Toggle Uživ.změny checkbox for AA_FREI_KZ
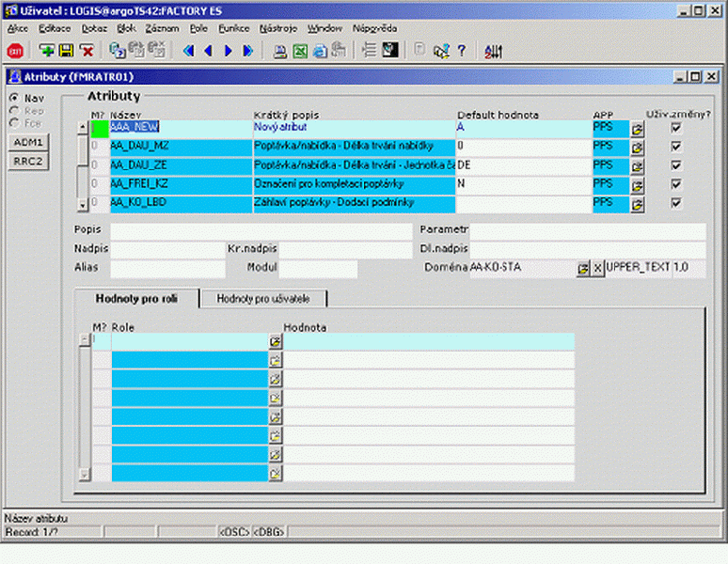Screen dimensions: 728x564 pos(676,183)
